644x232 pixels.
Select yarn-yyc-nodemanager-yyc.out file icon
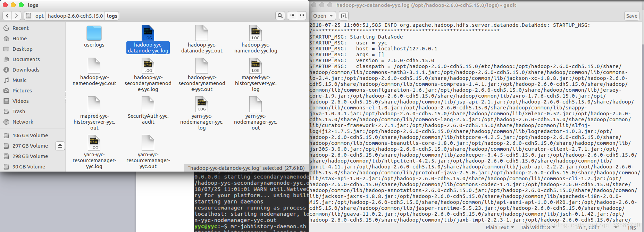point(256,104)
